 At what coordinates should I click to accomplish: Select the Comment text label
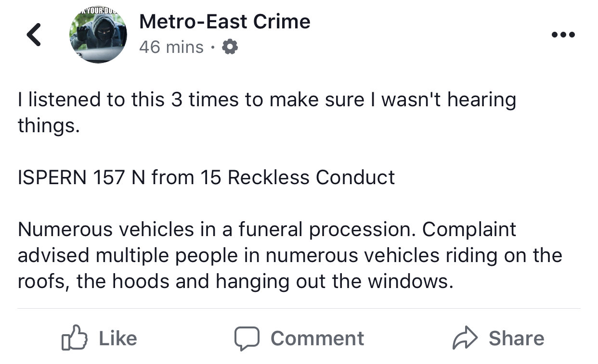[x=317, y=338]
